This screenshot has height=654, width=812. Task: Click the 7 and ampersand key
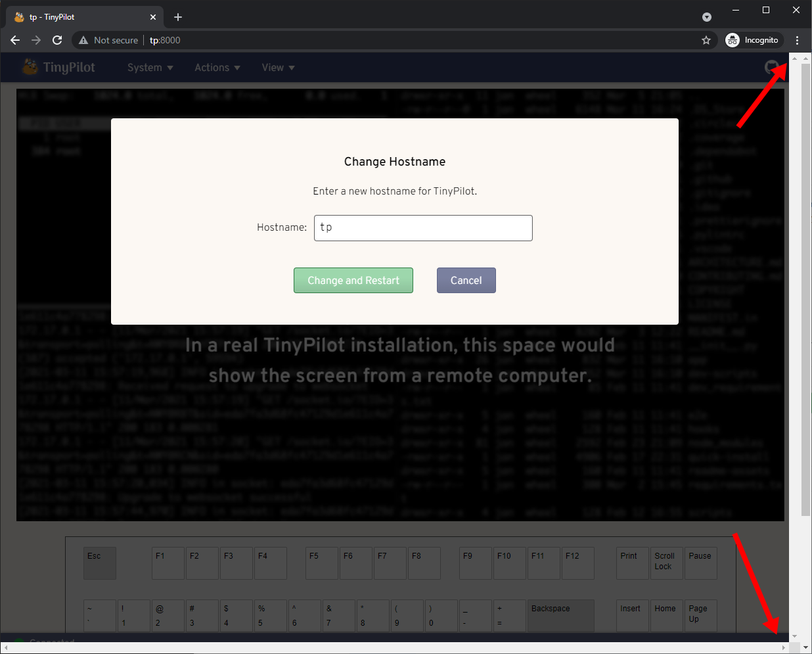[339, 616]
